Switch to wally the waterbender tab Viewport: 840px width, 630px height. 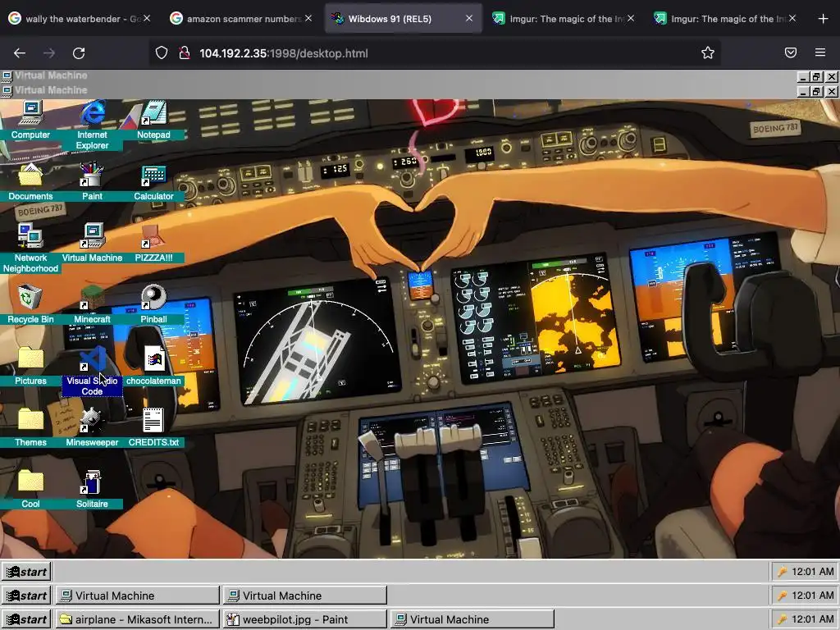tap(80, 19)
